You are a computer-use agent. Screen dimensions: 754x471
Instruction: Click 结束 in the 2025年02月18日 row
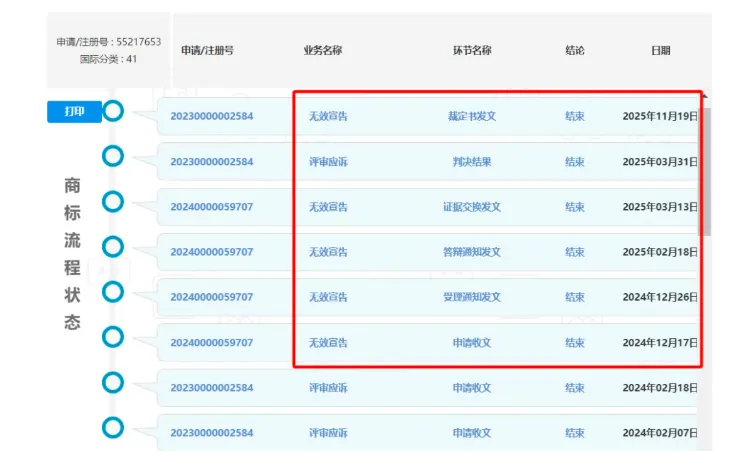[x=575, y=252]
